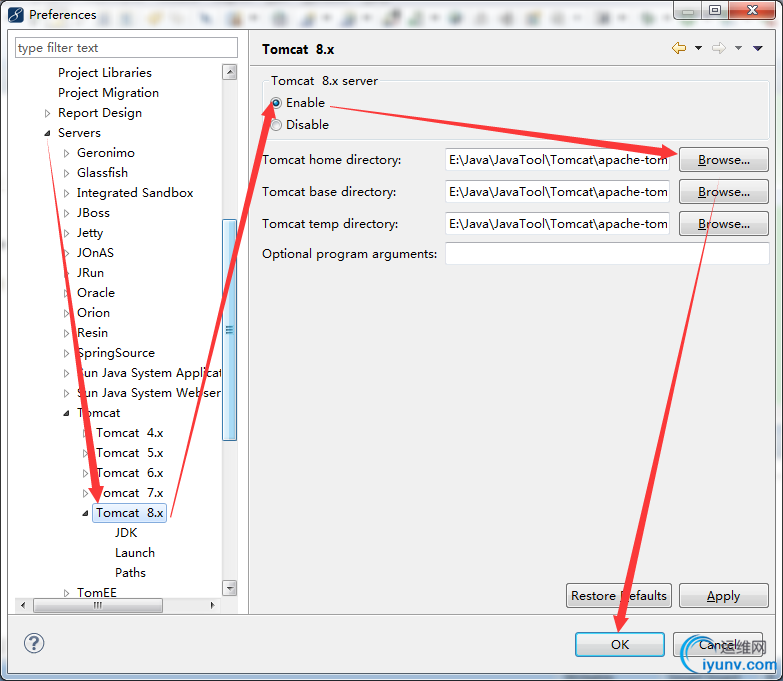Click the Tomcat temp directory field
Image resolution: width=783 pixels, height=681 pixels.
coord(557,224)
